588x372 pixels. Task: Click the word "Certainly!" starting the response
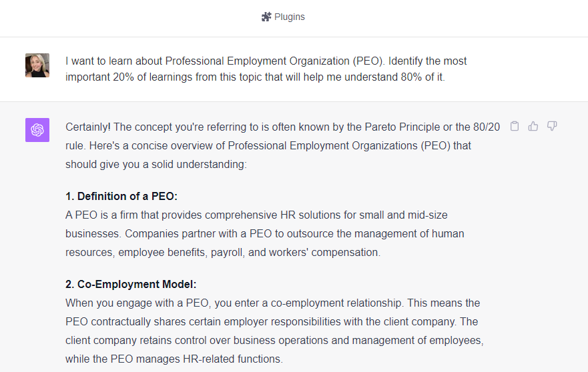pyautogui.click(x=88, y=127)
